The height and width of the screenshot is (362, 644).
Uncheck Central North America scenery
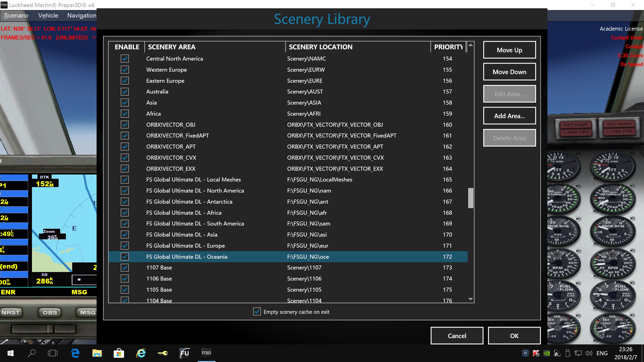point(125,59)
